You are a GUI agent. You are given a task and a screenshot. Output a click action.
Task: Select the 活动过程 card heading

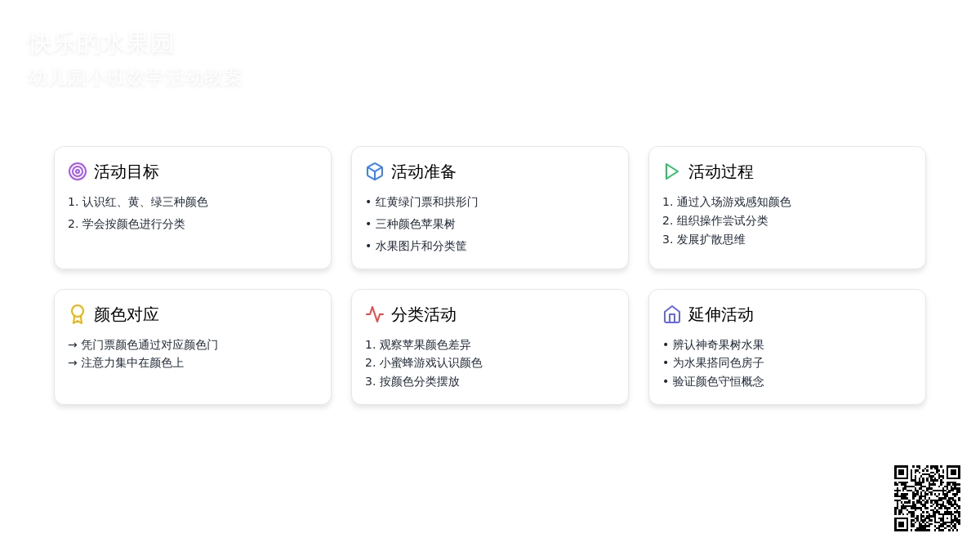[720, 171]
